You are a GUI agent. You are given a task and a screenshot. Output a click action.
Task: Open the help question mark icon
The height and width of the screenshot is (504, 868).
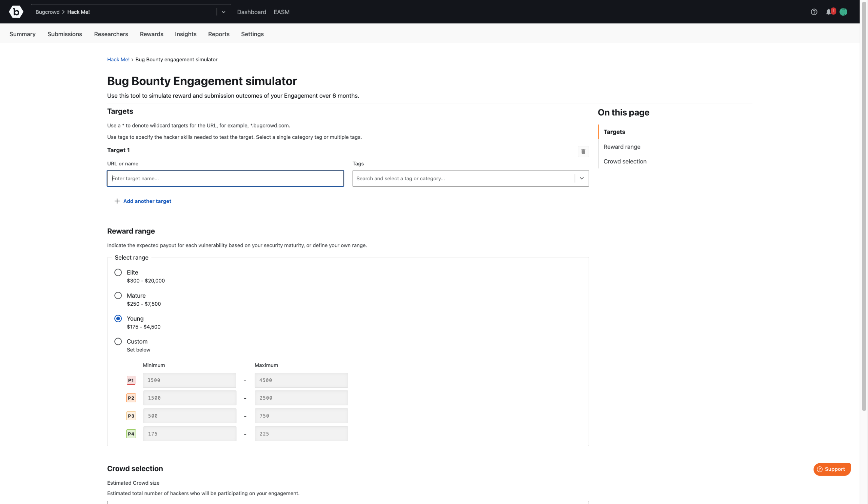point(813,12)
